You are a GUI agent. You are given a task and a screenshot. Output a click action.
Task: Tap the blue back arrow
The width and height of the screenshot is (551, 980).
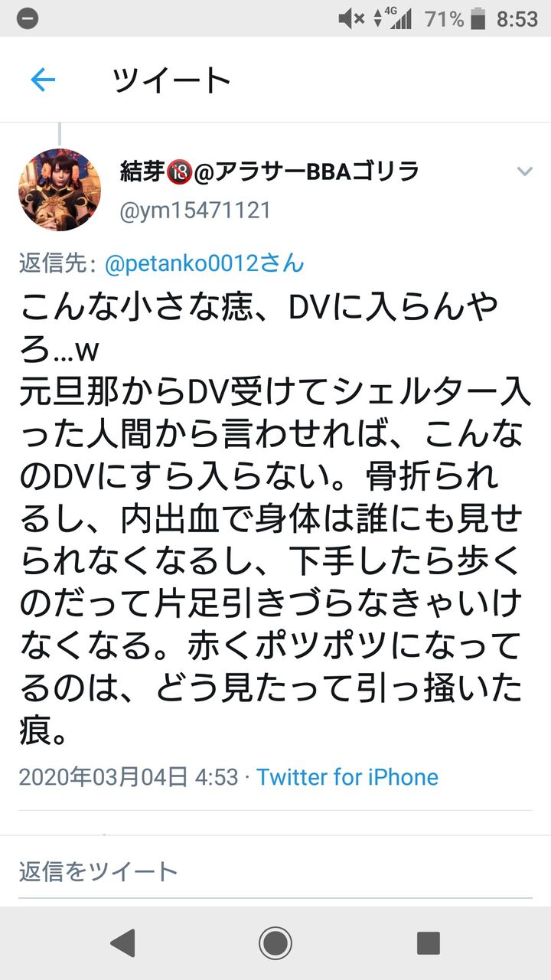click(43, 79)
